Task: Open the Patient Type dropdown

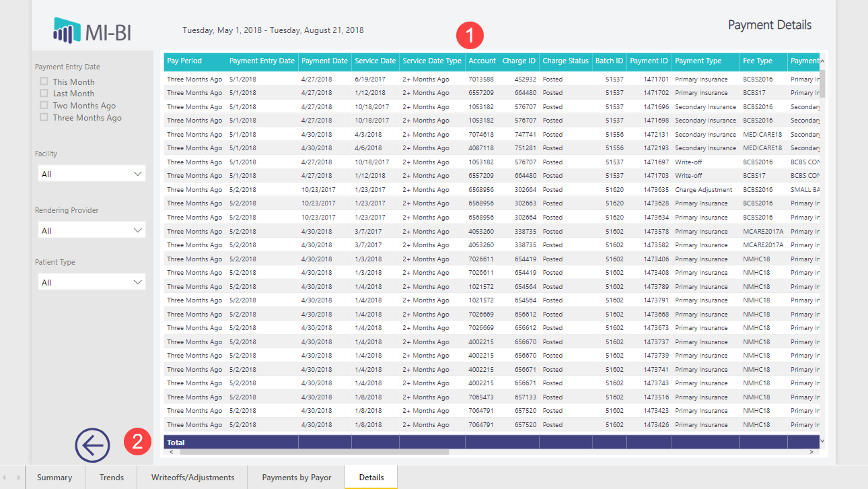Action: click(x=92, y=282)
